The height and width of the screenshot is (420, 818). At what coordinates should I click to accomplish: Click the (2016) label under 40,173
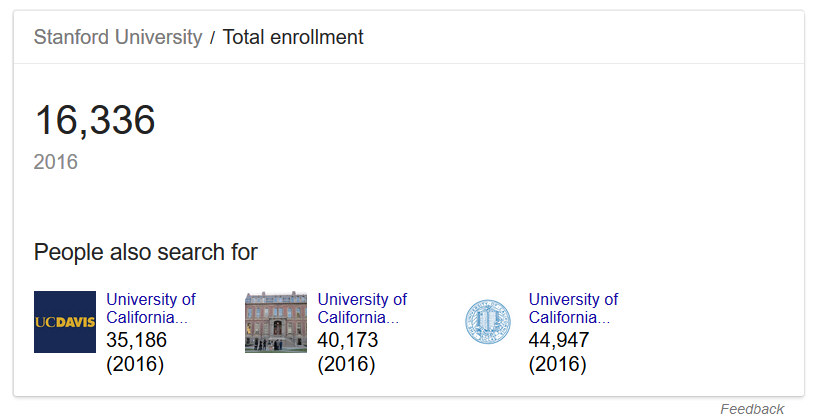click(x=346, y=364)
